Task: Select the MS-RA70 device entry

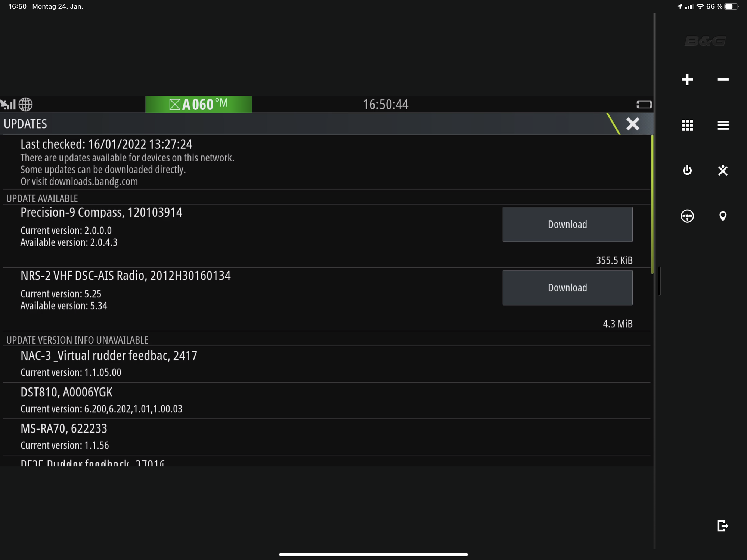Action: point(326,437)
